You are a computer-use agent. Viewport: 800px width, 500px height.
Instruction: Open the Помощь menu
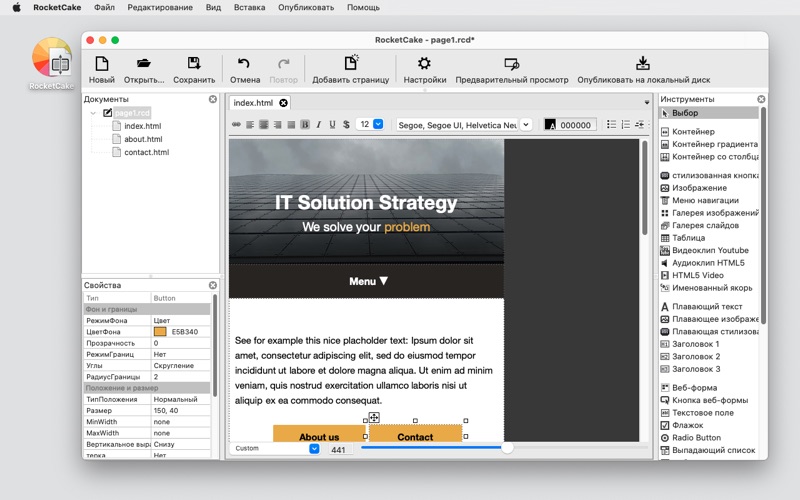click(363, 8)
